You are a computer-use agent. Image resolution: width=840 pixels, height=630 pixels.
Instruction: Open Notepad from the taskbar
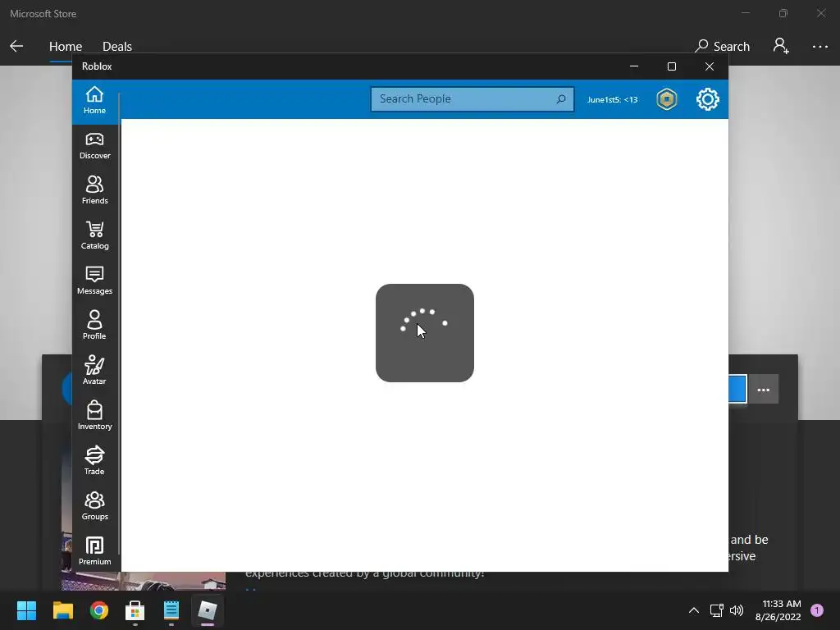coord(171,610)
